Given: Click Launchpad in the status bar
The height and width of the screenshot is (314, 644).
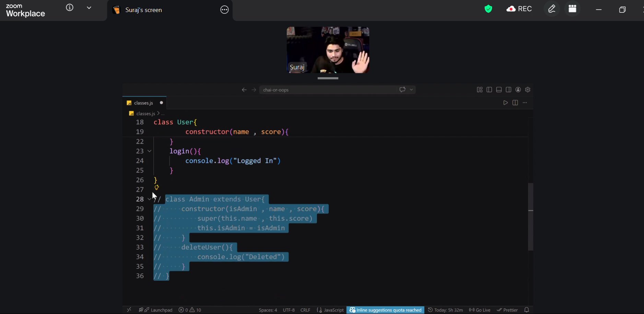Looking at the screenshot, I should click(x=155, y=310).
